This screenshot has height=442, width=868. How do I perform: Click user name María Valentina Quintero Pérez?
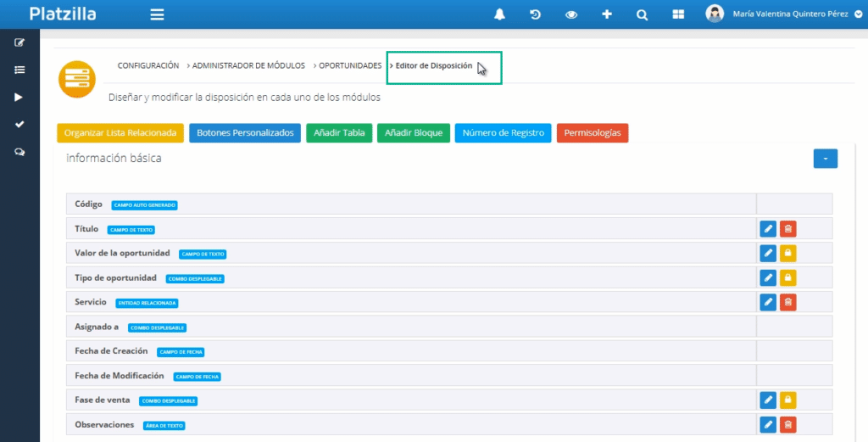[791, 14]
